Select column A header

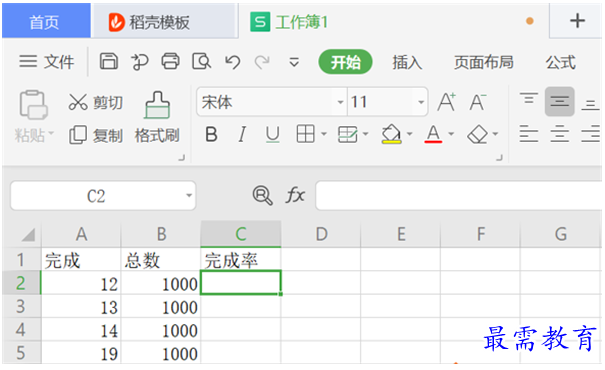(x=81, y=234)
